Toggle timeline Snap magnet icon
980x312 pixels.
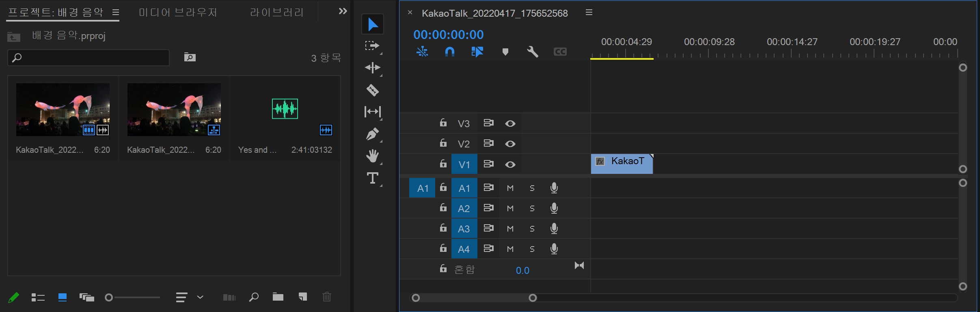click(x=450, y=52)
